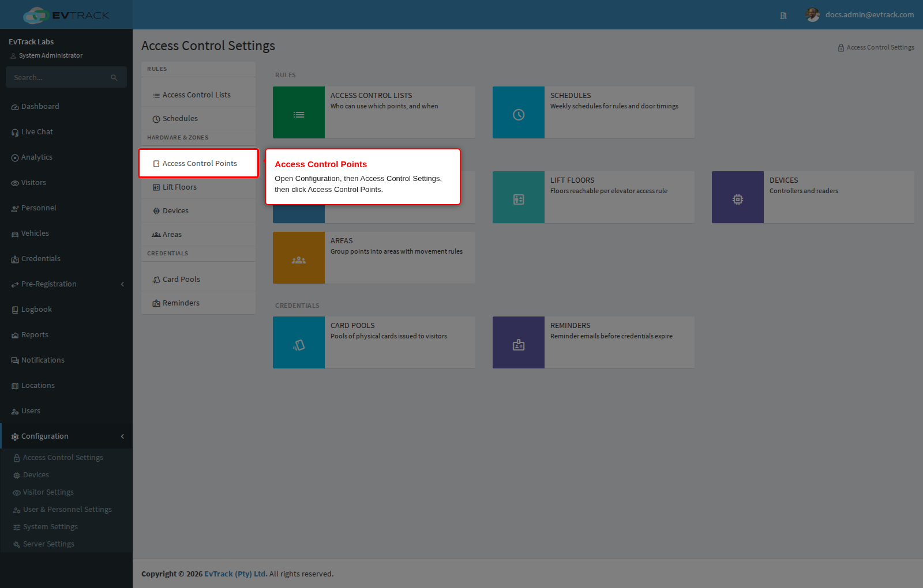Click the Live Chat headset icon
Viewport: 923px width, 588px height.
15,133
